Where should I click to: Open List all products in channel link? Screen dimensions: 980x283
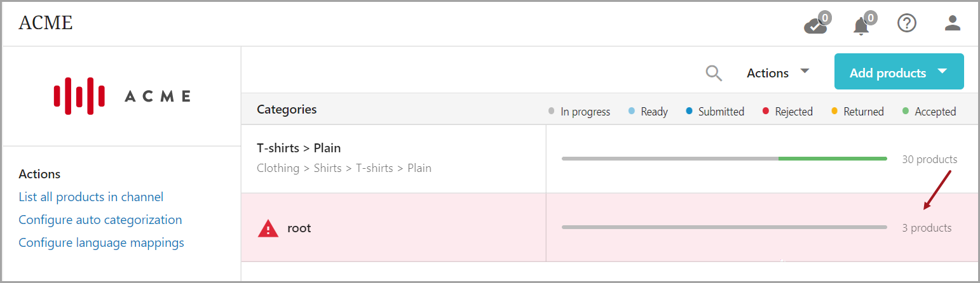(x=91, y=197)
